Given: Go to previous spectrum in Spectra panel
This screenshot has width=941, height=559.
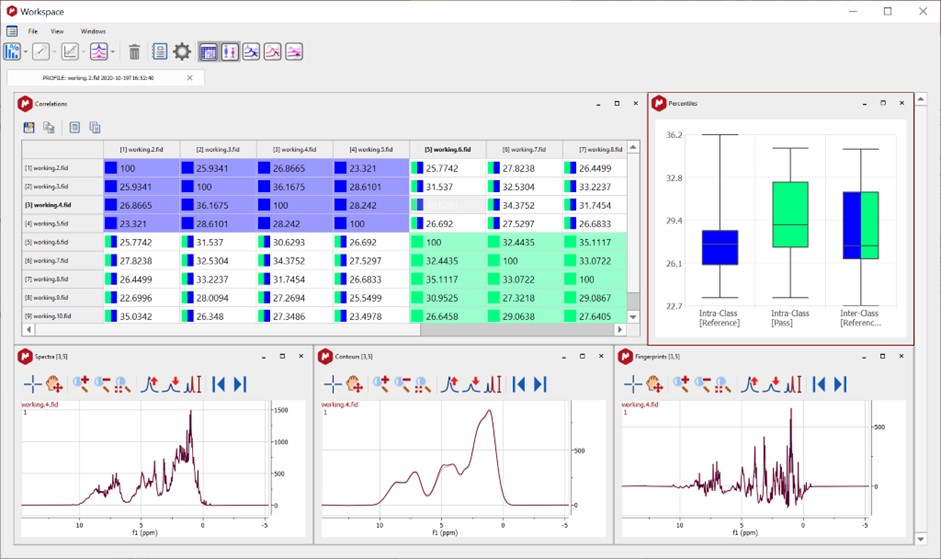Looking at the screenshot, I should pyautogui.click(x=218, y=384).
